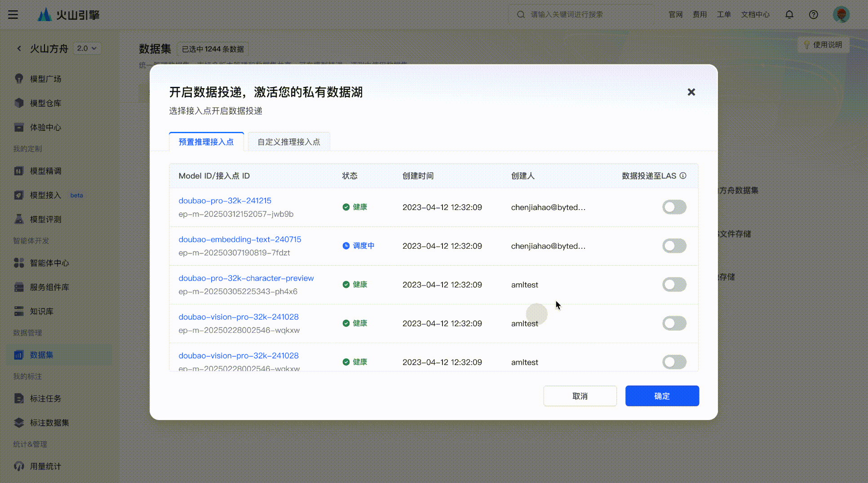Switch on toggle for doubao-pro-32k-character-preview
Image resolution: width=868 pixels, height=483 pixels.
pyautogui.click(x=674, y=285)
